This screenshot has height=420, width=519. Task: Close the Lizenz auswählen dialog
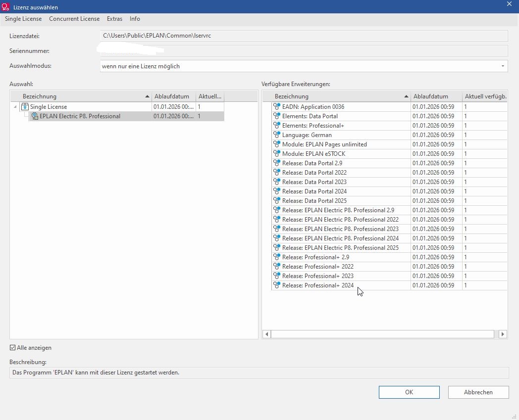pos(510,4)
